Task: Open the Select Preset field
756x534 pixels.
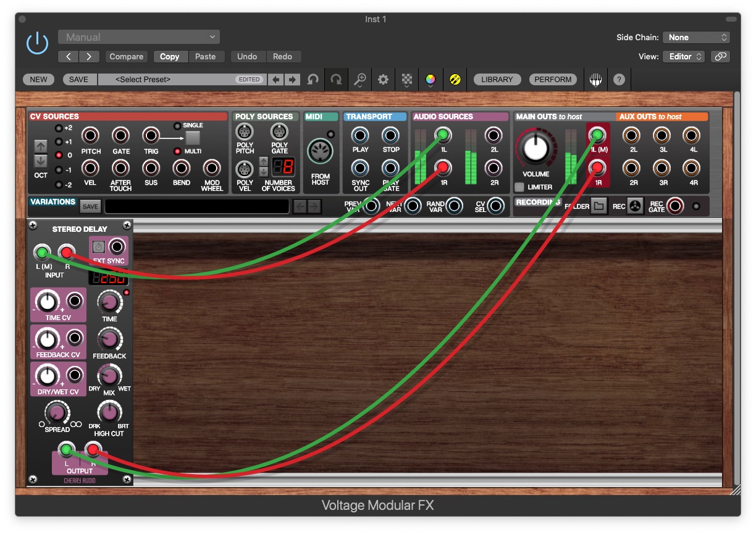Action: coord(182,80)
